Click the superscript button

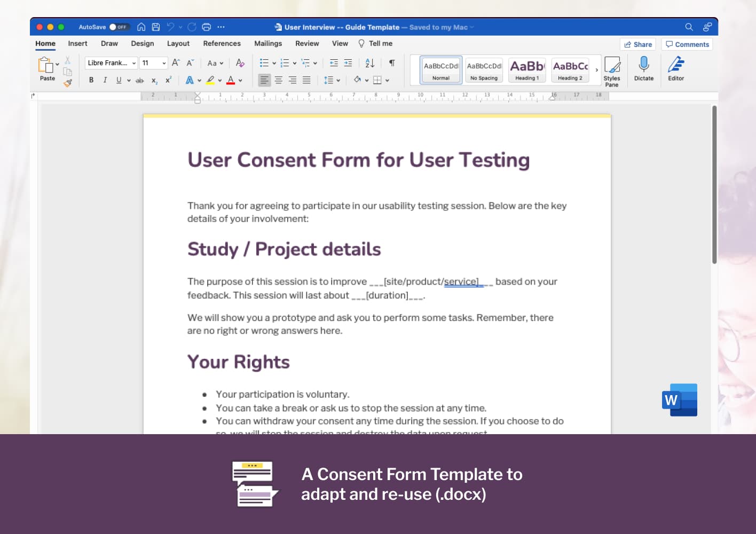point(168,80)
